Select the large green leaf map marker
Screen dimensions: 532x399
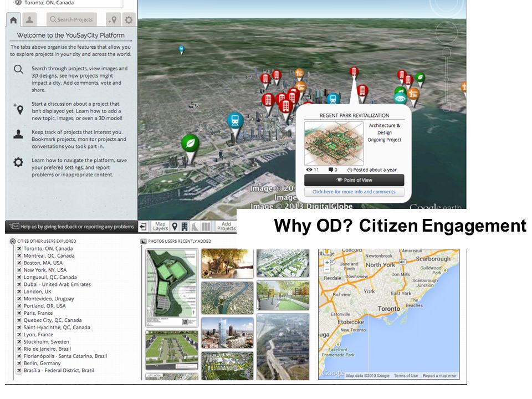click(190, 144)
